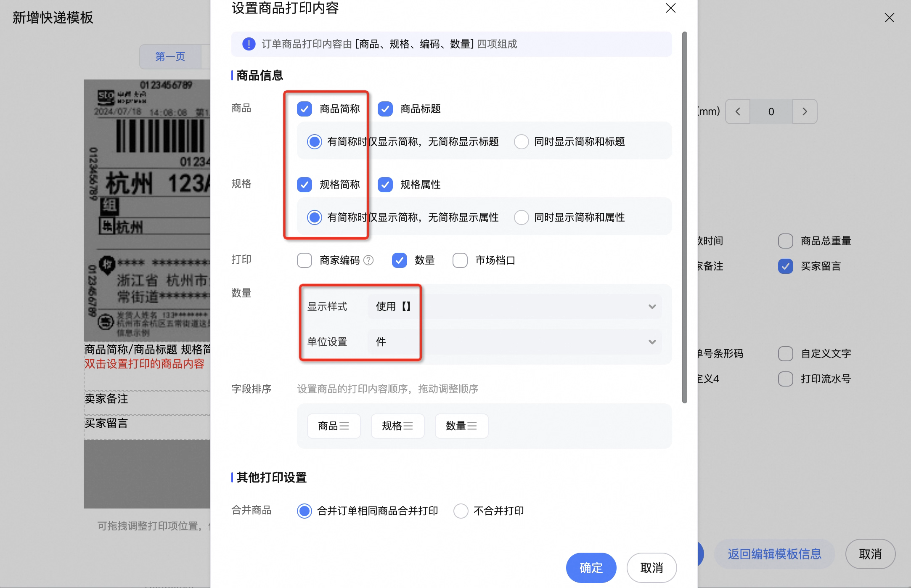Click the drag handle icon on 数量 chip
The image size is (911, 588).
(472, 426)
